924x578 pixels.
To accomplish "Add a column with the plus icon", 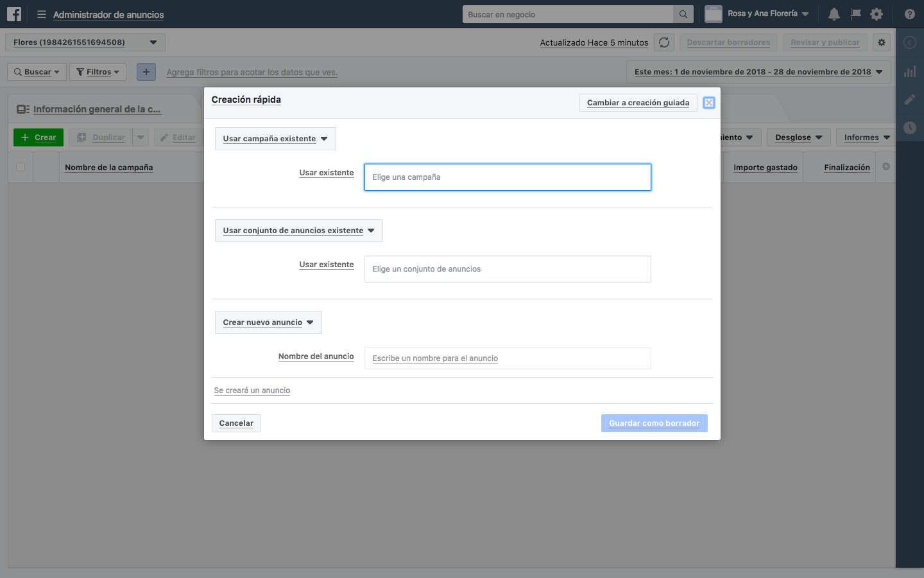I will tap(886, 166).
